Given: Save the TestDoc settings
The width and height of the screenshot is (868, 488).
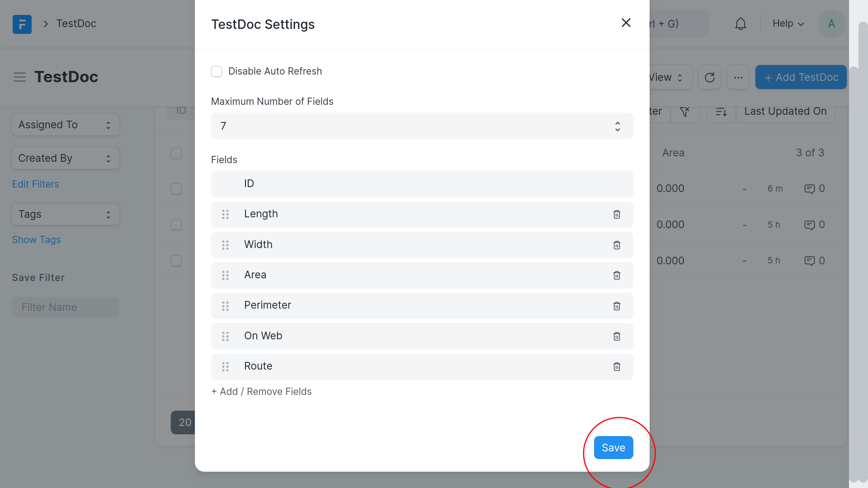Looking at the screenshot, I should [613, 447].
